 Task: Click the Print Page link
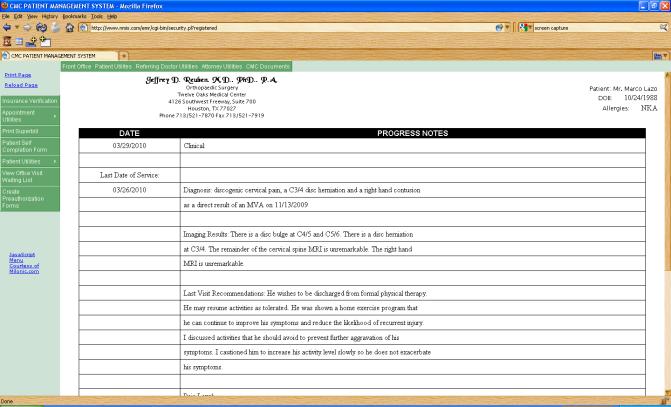(17, 75)
